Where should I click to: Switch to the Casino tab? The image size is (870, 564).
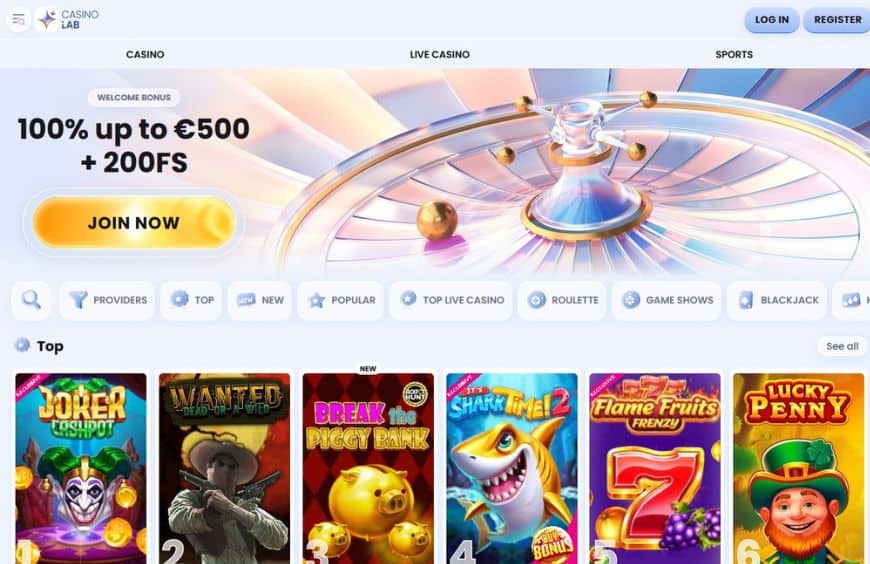(x=145, y=54)
